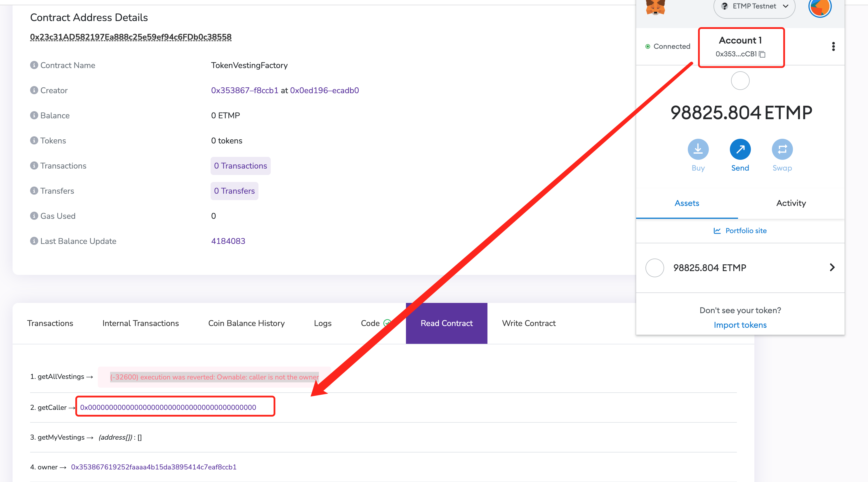Copy the account address using the copy icon

763,54
